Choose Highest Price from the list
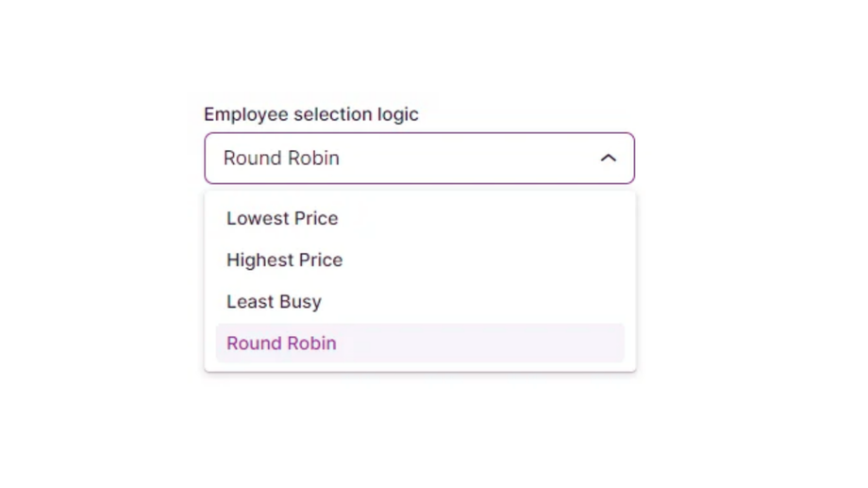This screenshot has height=488, width=868. pos(285,260)
